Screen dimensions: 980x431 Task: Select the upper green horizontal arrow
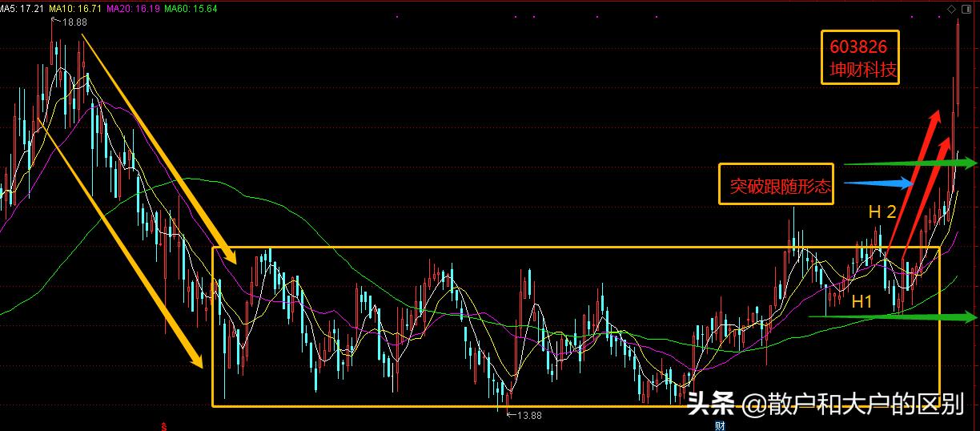tap(910, 163)
